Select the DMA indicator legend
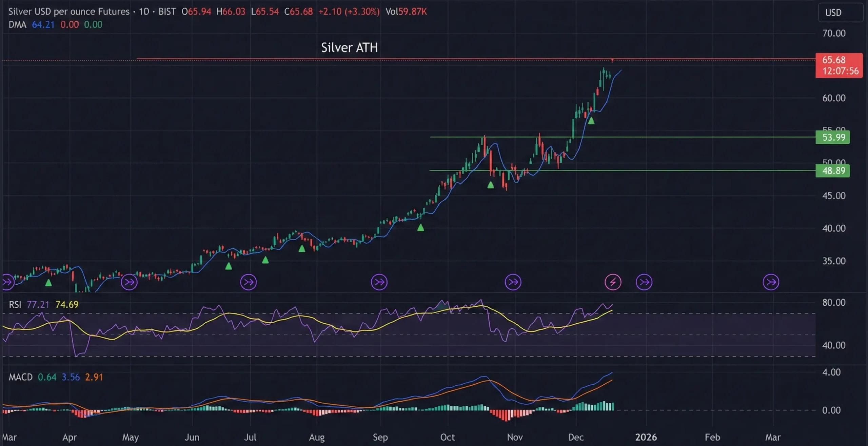The height and width of the screenshot is (446, 868). click(17, 25)
